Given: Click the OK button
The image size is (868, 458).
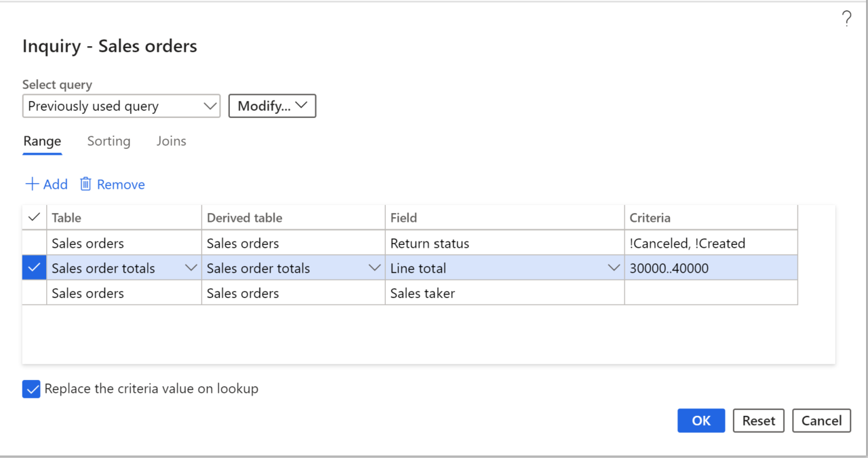Looking at the screenshot, I should click(701, 420).
